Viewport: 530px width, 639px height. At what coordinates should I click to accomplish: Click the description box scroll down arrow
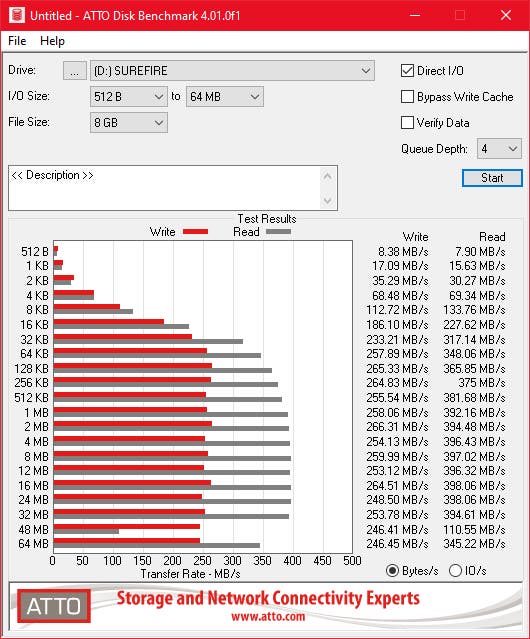click(x=328, y=201)
